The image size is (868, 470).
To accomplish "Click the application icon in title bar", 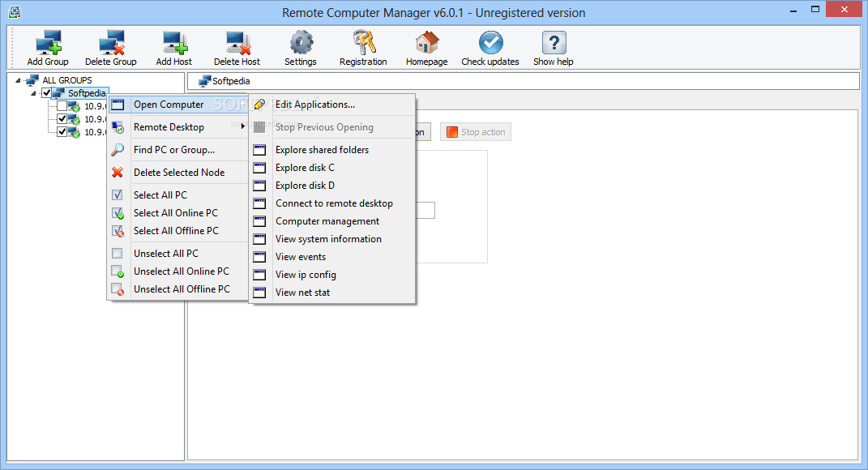I will point(15,11).
